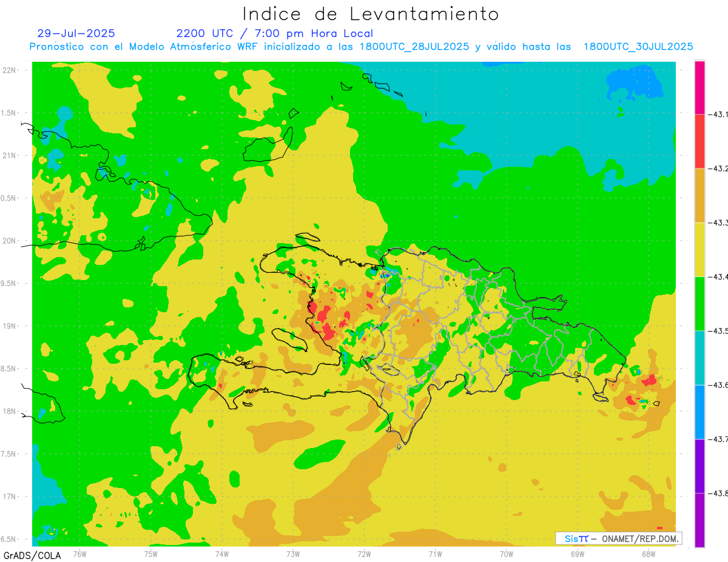The image size is (728, 562).
Task: Click the '76W' longitude label
Action: (x=79, y=554)
